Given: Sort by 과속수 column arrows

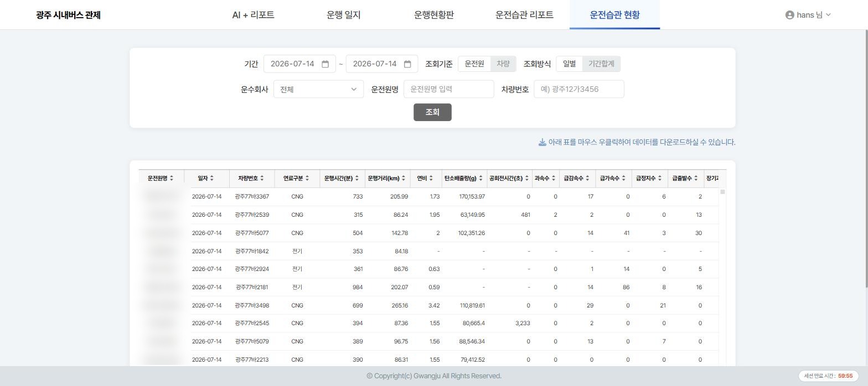Looking at the screenshot, I should coord(553,178).
